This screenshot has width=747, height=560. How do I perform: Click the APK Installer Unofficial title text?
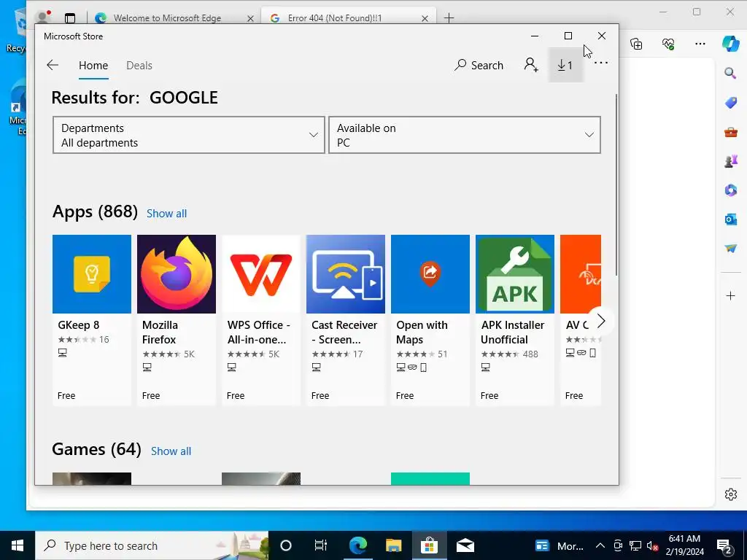point(513,332)
